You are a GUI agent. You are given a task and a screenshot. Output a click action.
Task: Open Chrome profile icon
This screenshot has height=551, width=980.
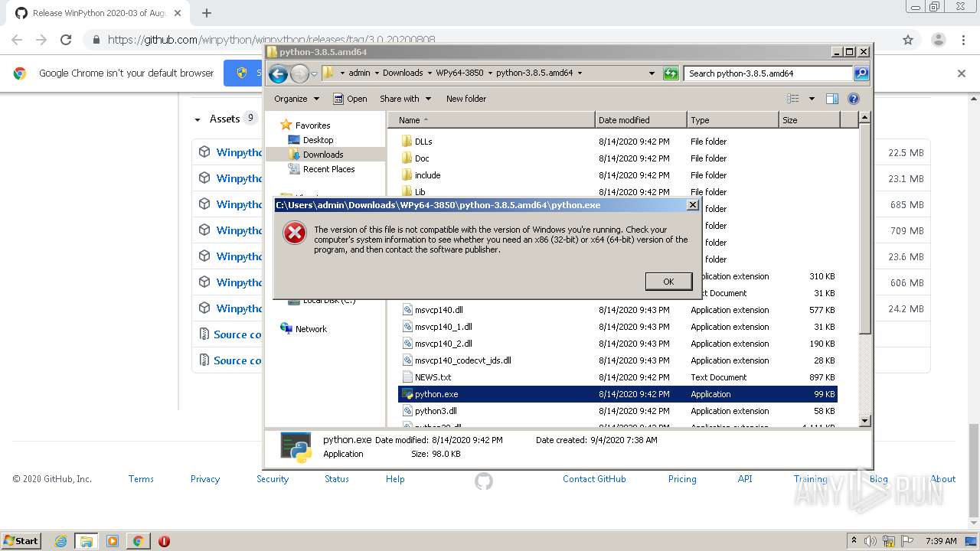938,40
